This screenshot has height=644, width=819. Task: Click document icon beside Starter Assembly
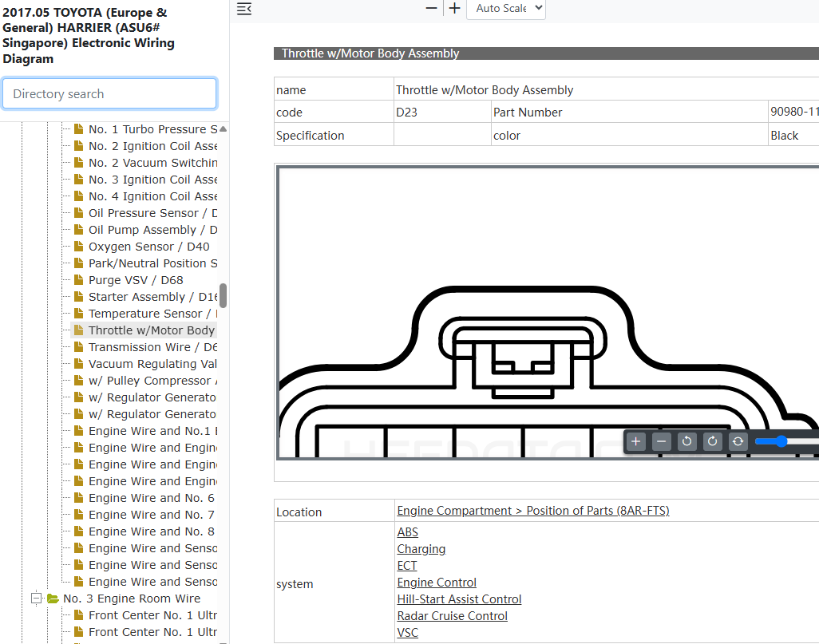click(x=78, y=295)
